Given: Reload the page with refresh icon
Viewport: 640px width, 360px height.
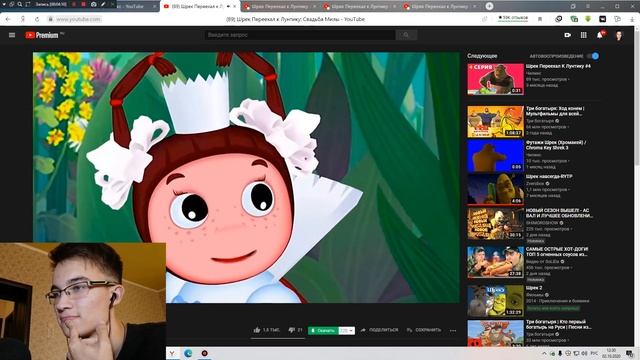Looking at the screenshot, I should coord(37,19).
